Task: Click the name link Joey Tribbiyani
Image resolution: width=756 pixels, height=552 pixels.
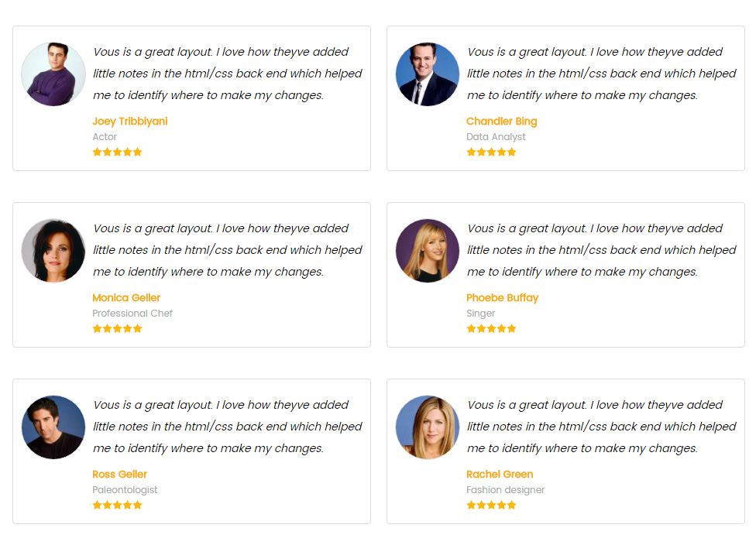Action: click(x=129, y=121)
